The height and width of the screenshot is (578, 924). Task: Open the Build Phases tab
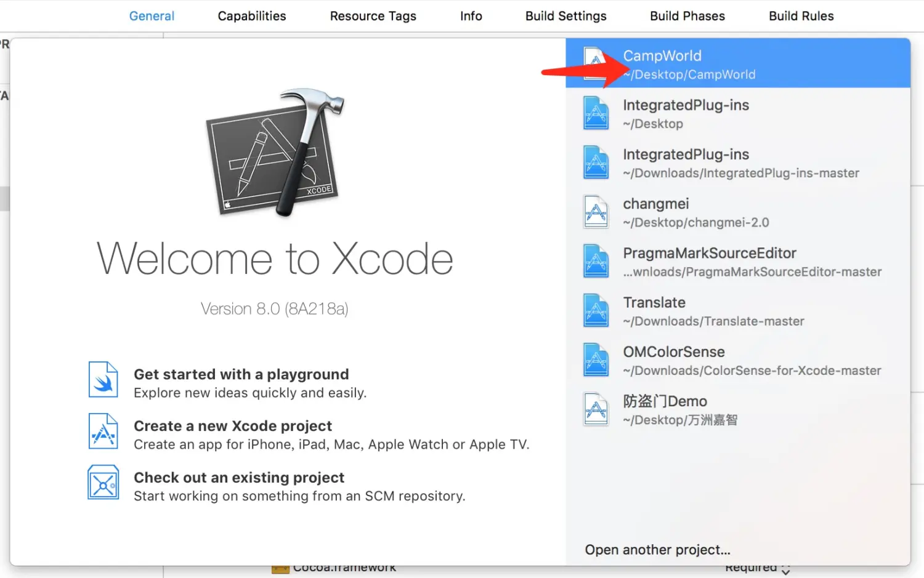(x=687, y=16)
